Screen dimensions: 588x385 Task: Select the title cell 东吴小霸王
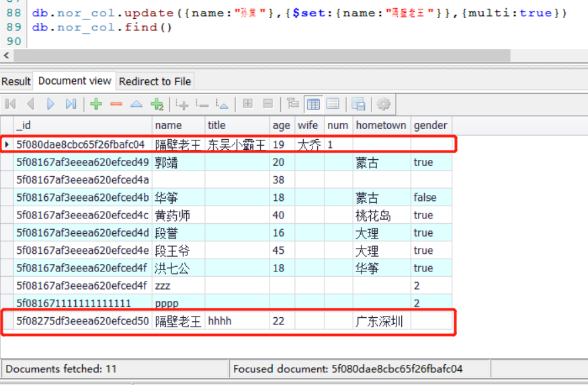click(x=237, y=144)
